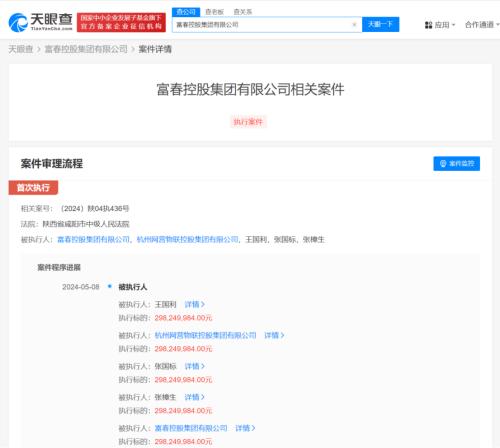Click the case number (2024)陕04执436号

click(94, 209)
